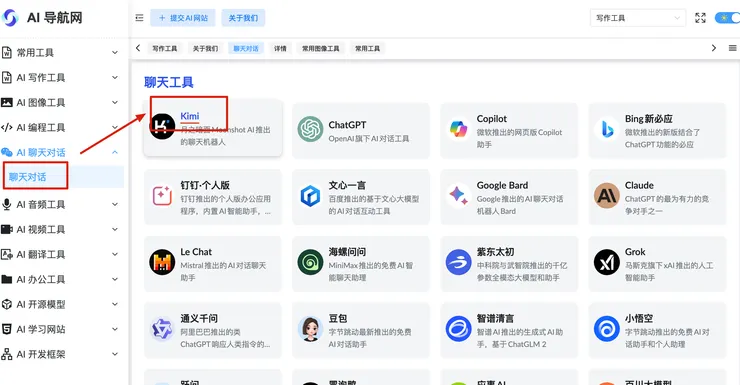Click the 关于我们 button in the header
This screenshot has height=385, width=740.
point(243,18)
